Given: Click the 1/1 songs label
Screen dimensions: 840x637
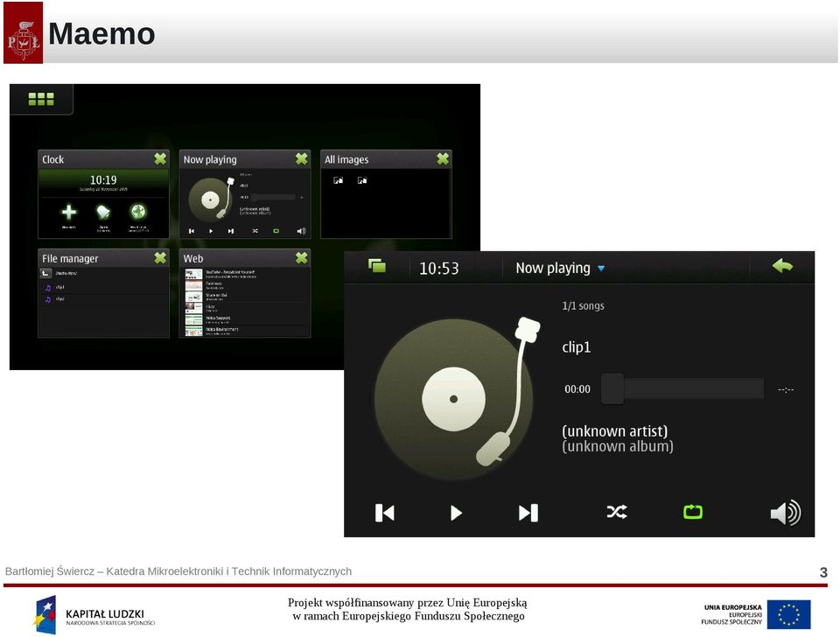Looking at the screenshot, I should tap(583, 306).
